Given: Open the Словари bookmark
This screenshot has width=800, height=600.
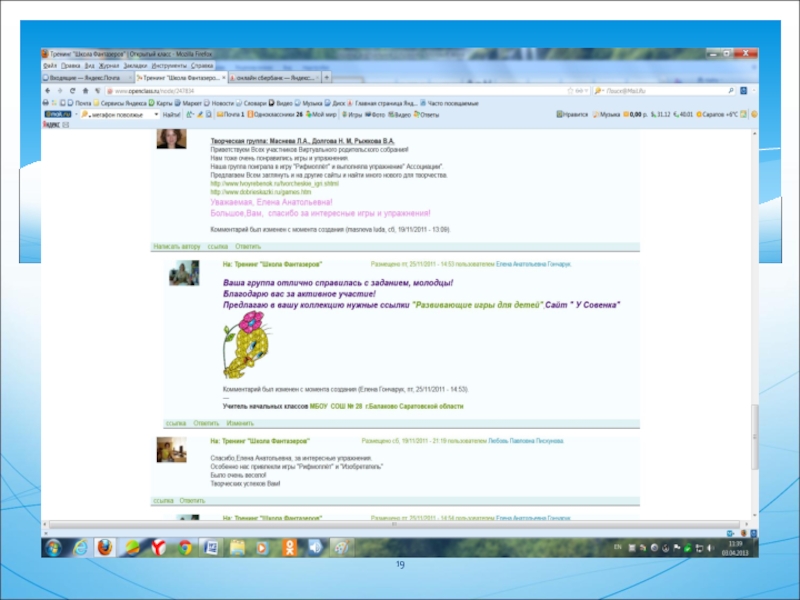Looking at the screenshot, I should (251, 103).
